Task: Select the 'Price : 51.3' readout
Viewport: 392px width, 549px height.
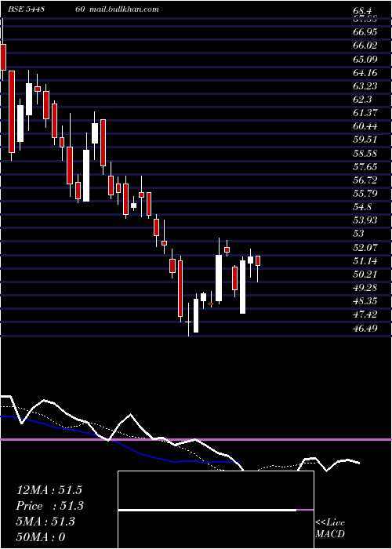Action: click(50, 506)
